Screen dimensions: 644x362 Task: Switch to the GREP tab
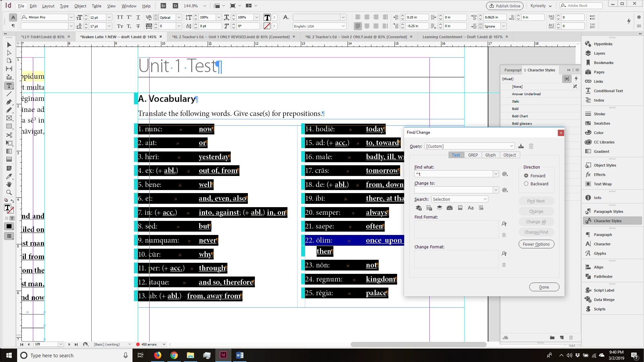tap(473, 155)
